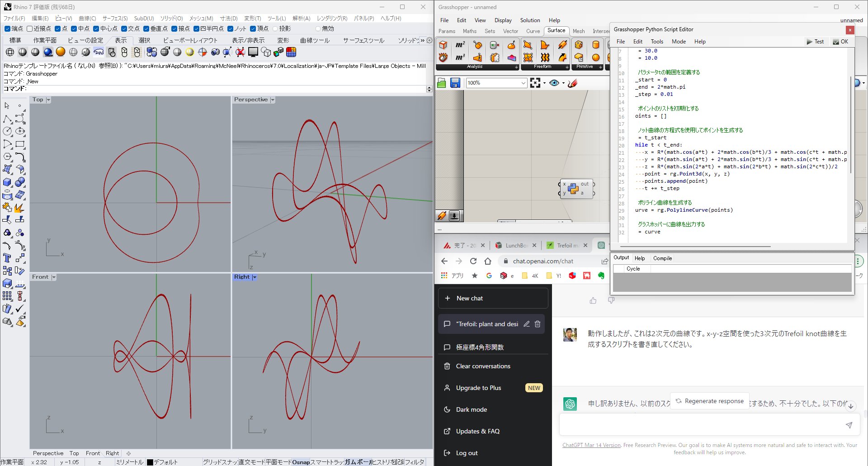This screenshot has width=868, height=466.
Task: Select the Area (m²) analysis component on the Surface tab
Action: point(459,44)
